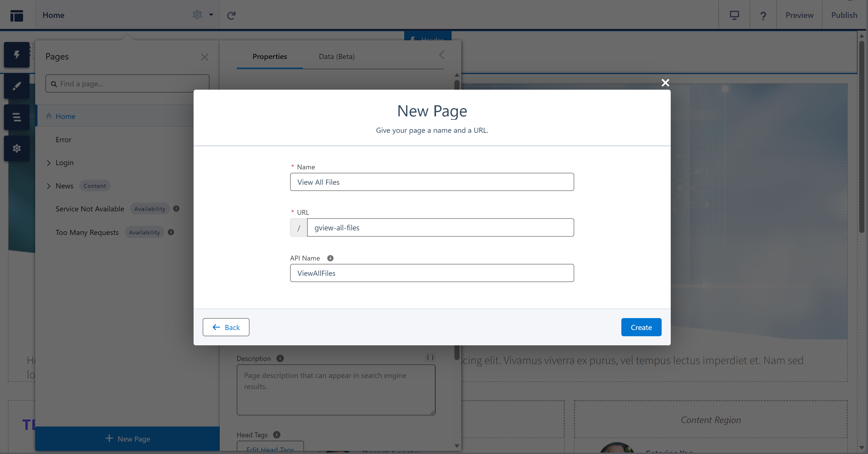Click the API Name info icon
Screen dimensions: 868x454
coord(330,258)
